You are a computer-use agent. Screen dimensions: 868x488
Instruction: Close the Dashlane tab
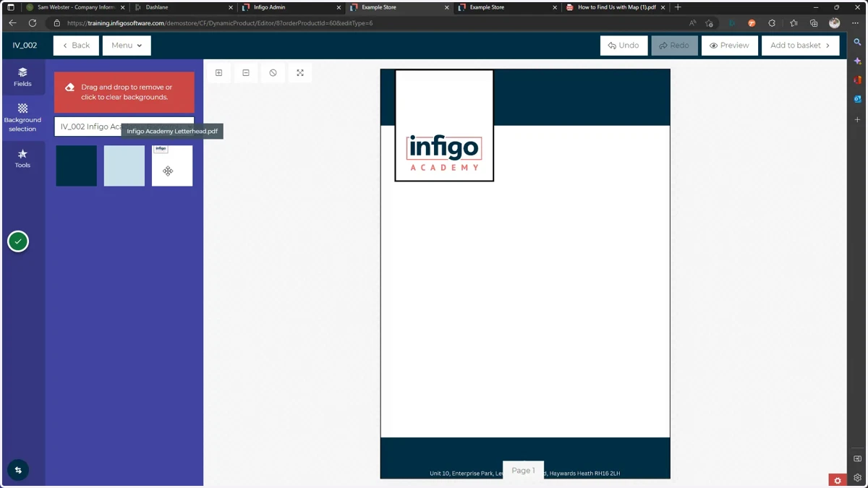(230, 7)
